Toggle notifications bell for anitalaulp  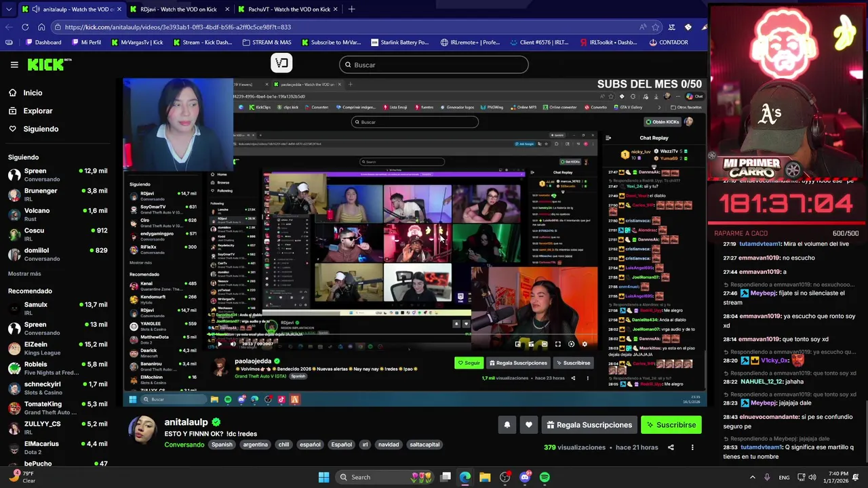click(x=507, y=425)
